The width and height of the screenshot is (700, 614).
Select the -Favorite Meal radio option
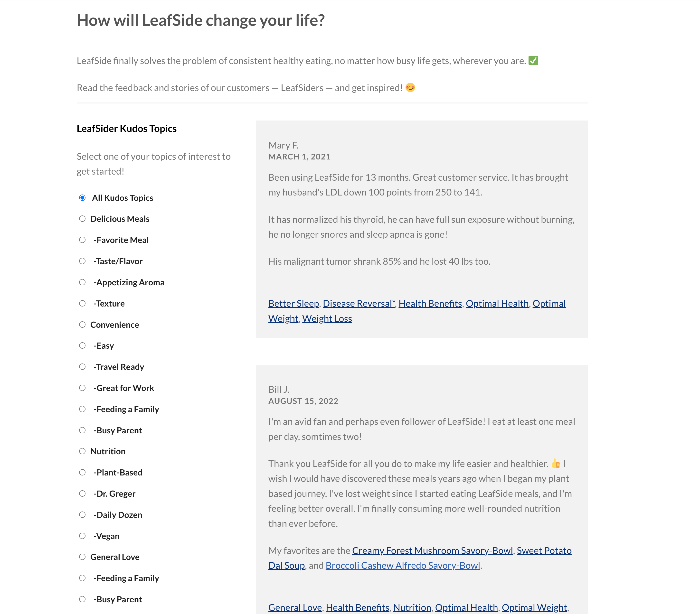pos(82,240)
